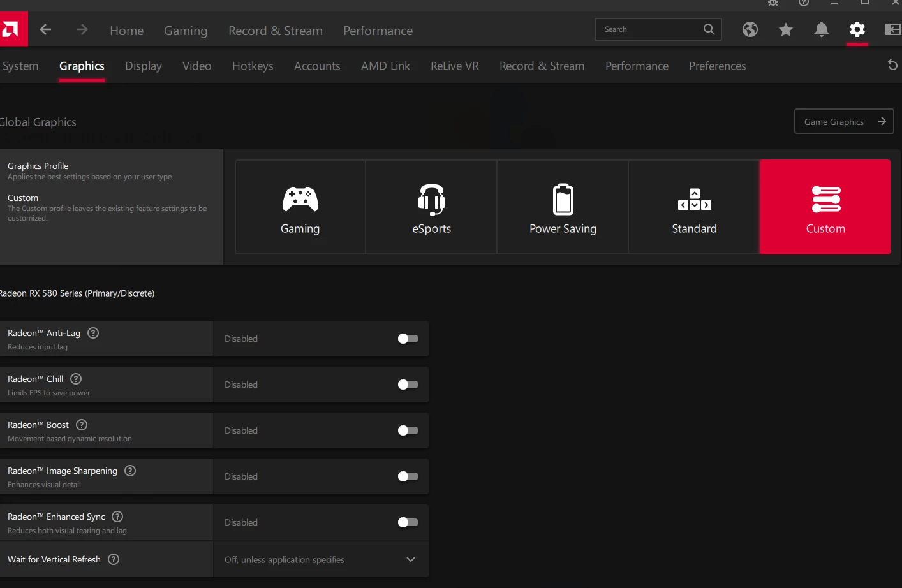The width and height of the screenshot is (902, 588).
Task: Enable Radeon Chill toggle
Action: click(x=408, y=385)
